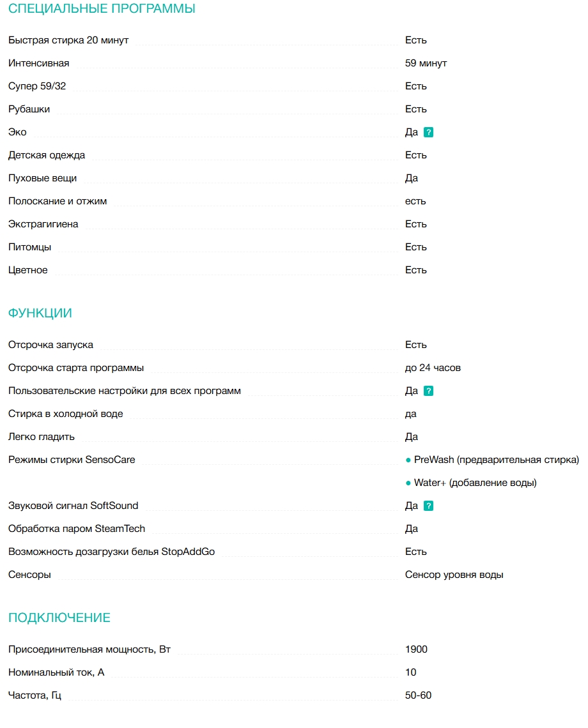588x728 pixels.
Task: Select the Water+ (добавление воды) item
Action: 475,483
